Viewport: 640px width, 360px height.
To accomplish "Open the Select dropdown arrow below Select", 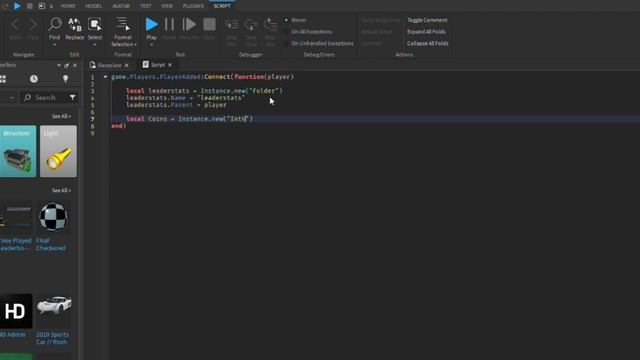I will (x=95, y=44).
